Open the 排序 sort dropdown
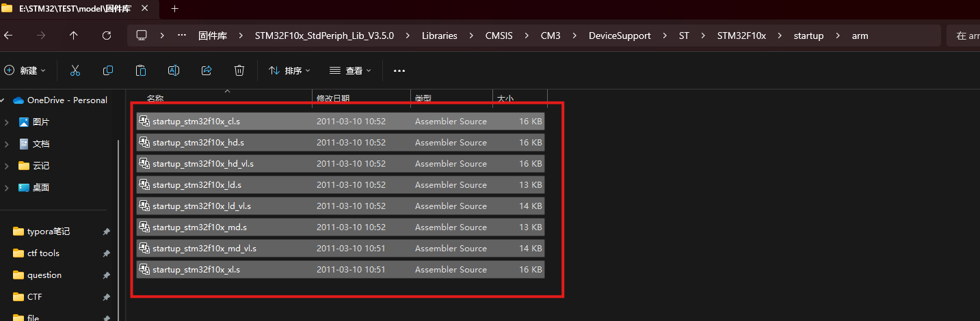Image resolution: width=980 pixels, height=321 pixels. coord(289,70)
